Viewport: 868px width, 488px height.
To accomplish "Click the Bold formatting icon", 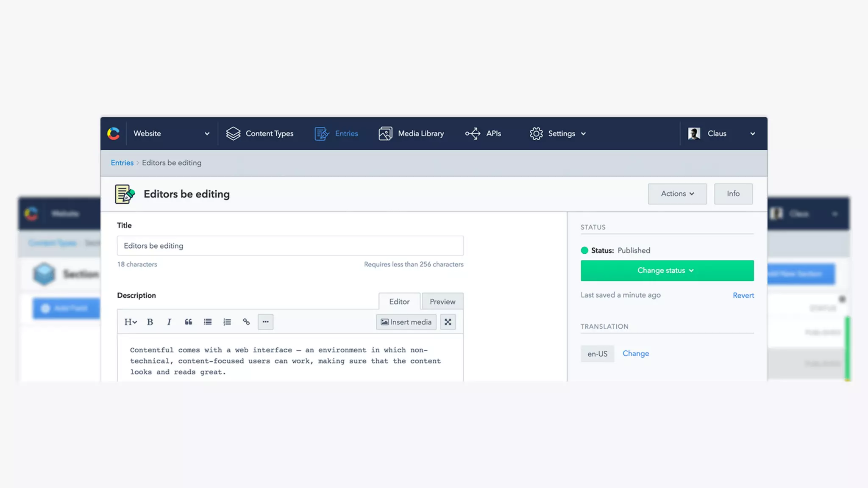I will click(x=150, y=322).
